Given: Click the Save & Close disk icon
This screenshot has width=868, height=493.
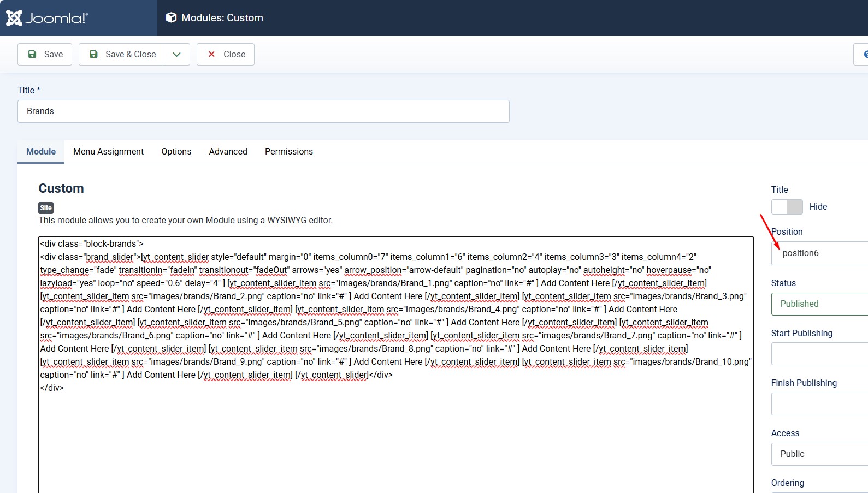Looking at the screenshot, I should [x=93, y=54].
